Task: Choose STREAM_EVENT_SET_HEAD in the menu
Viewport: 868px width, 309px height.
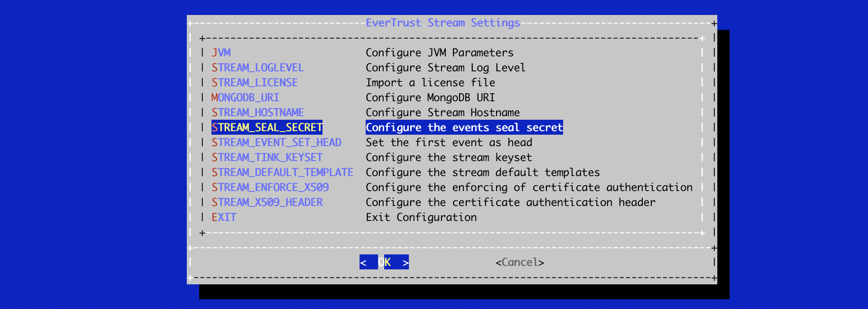Action: [x=276, y=143]
